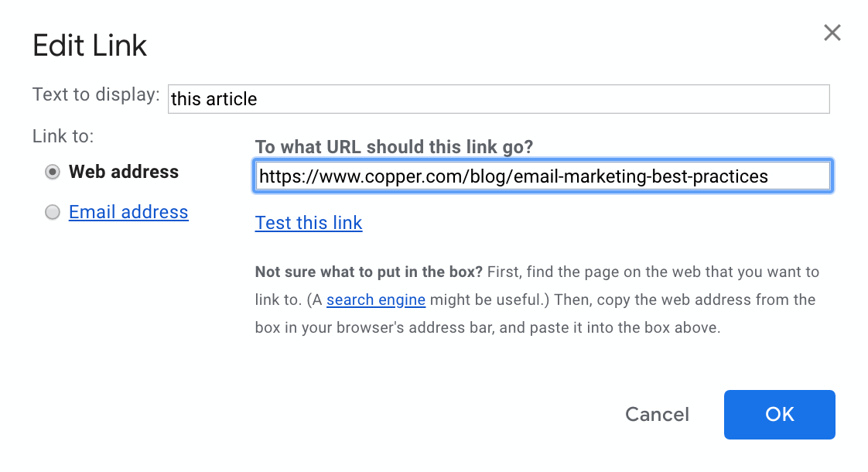The width and height of the screenshot is (868, 472).
Task: Close the Edit Link dialog with X
Action: pyautogui.click(x=832, y=32)
